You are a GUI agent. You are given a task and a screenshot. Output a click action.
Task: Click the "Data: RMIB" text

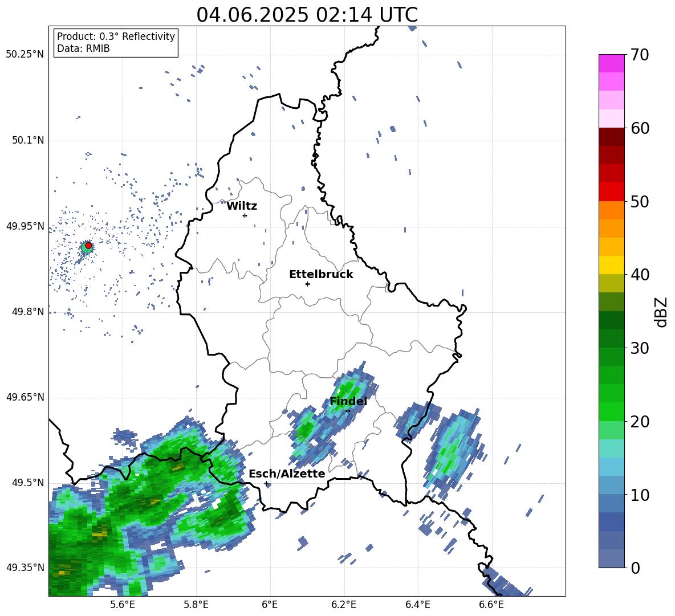tap(83, 48)
